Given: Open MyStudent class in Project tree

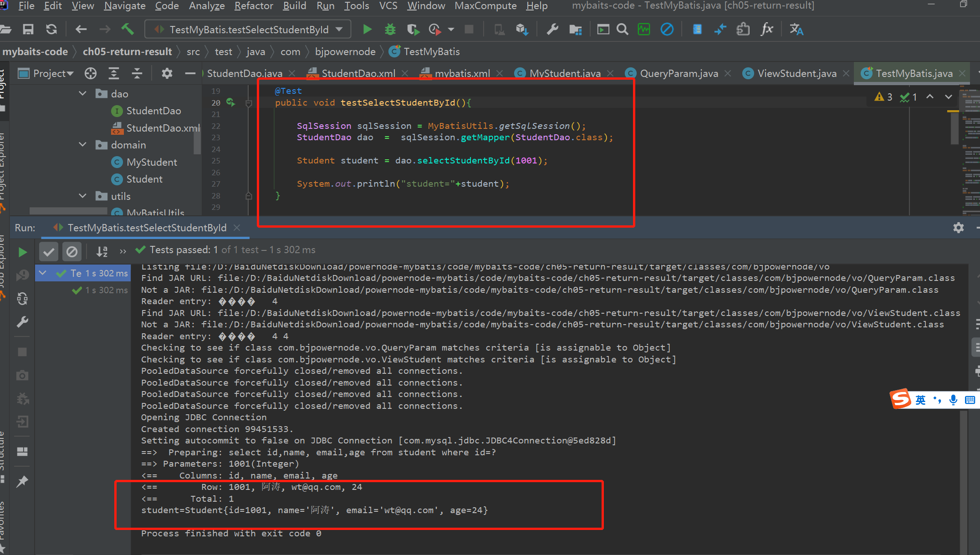Looking at the screenshot, I should coord(152,162).
